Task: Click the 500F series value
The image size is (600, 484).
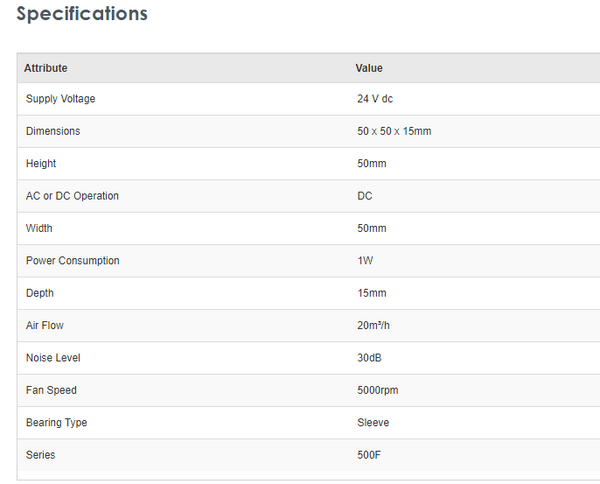Action: pos(369,455)
